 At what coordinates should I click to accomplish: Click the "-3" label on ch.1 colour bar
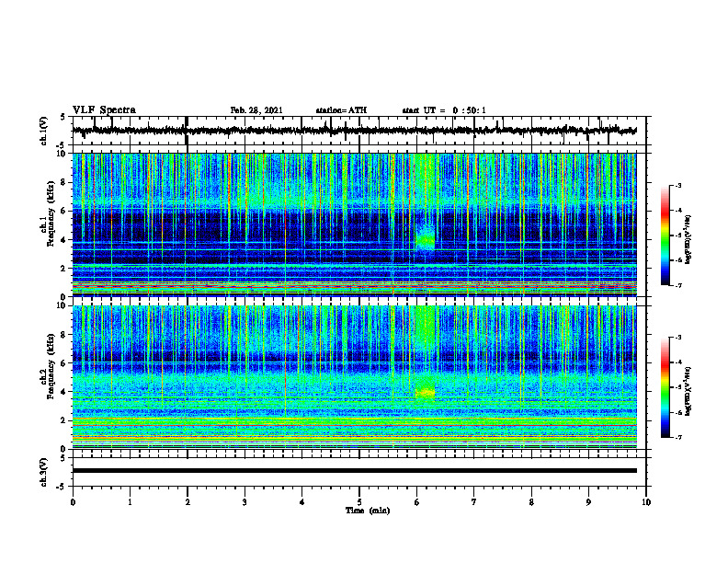click(x=678, y=186)
